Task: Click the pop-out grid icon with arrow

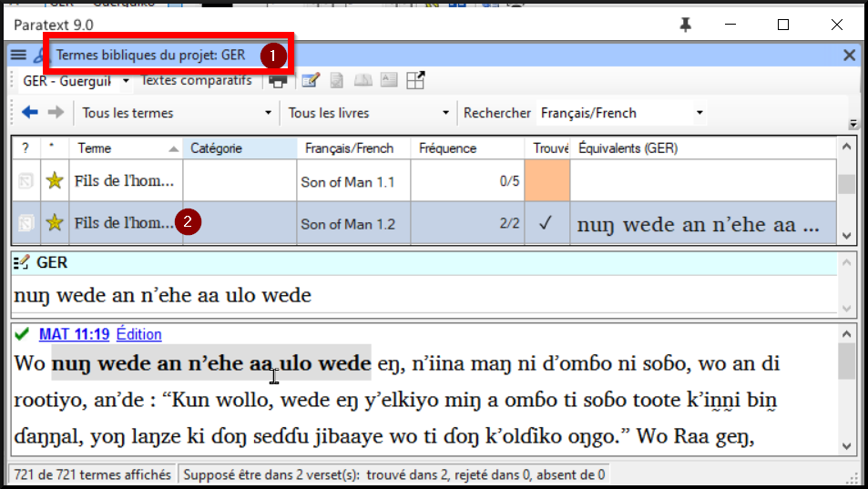Action: (415, 80)
